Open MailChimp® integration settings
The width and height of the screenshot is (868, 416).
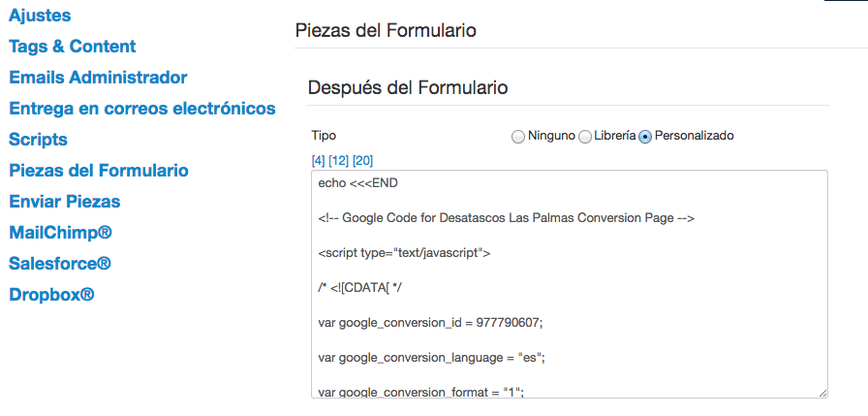coord(60,233)
